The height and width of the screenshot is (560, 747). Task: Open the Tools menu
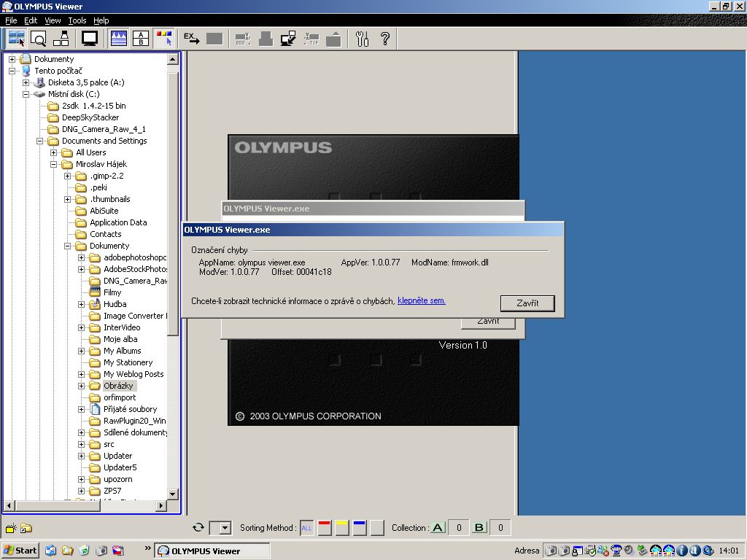[x=77, y=20]
